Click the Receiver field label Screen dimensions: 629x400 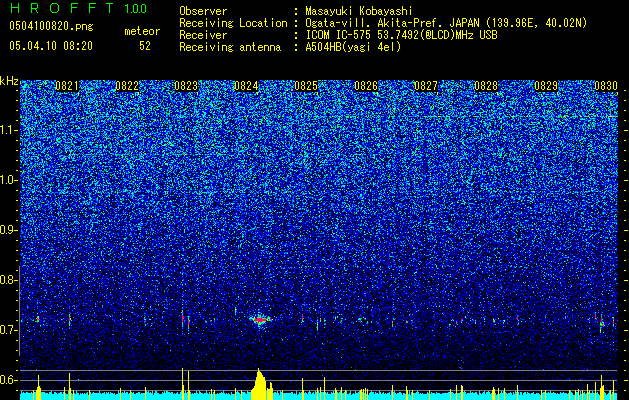click(x=203, y=35)
